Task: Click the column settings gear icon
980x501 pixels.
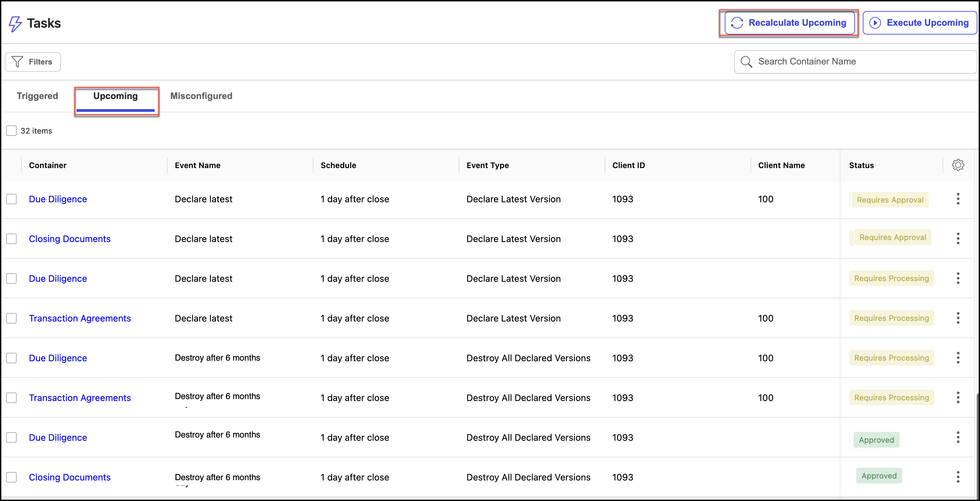Action: tap(958, 165)
